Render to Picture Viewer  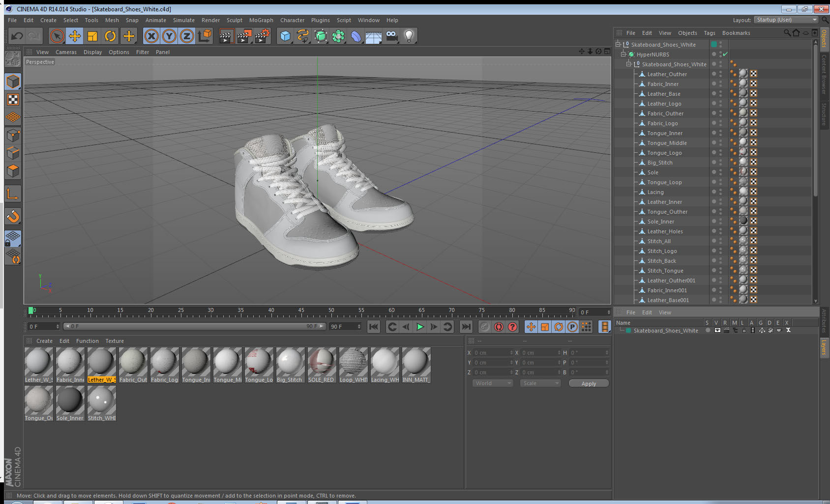244,36
